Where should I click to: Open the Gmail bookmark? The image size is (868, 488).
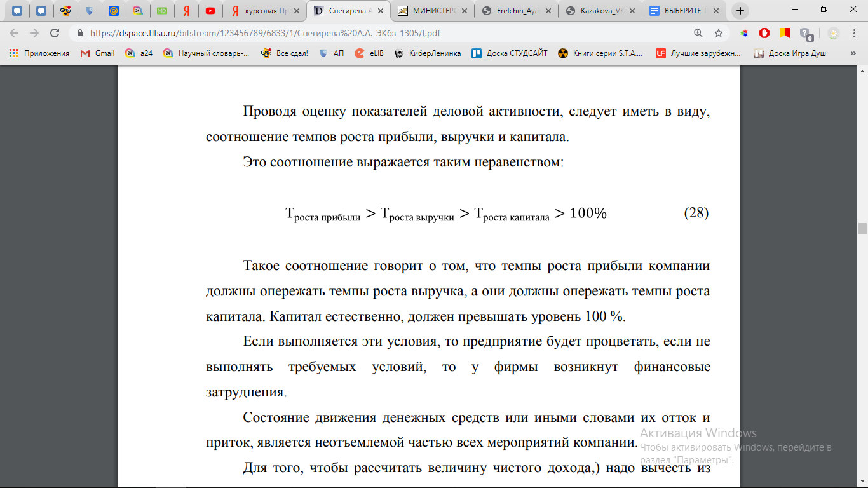pos(98,53)
